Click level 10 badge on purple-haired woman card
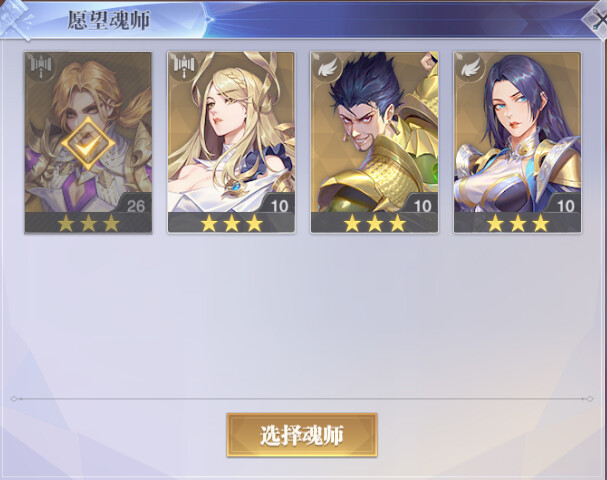The height and width of the screenshot is (480, 607). tap(564, 205)
